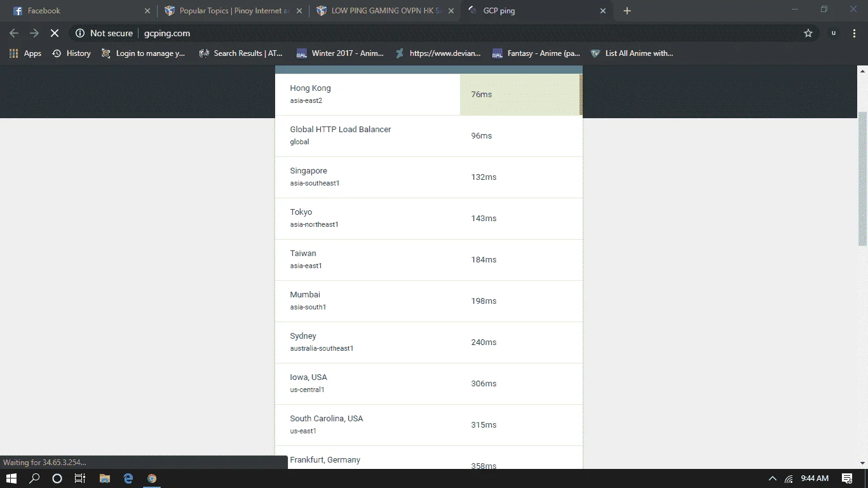Go forward to the next page
Screen dimensions: 868x488
[x=34, y=33]
